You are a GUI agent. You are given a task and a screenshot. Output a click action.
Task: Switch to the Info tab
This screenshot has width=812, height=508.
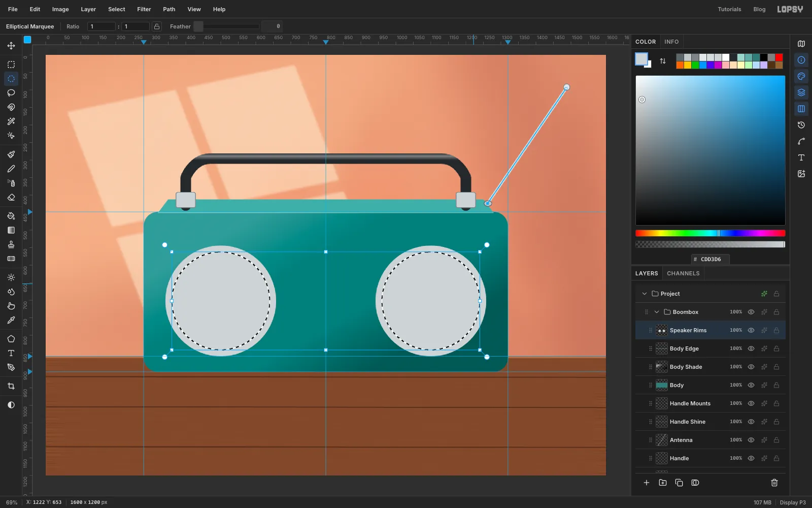pos(671,42)
